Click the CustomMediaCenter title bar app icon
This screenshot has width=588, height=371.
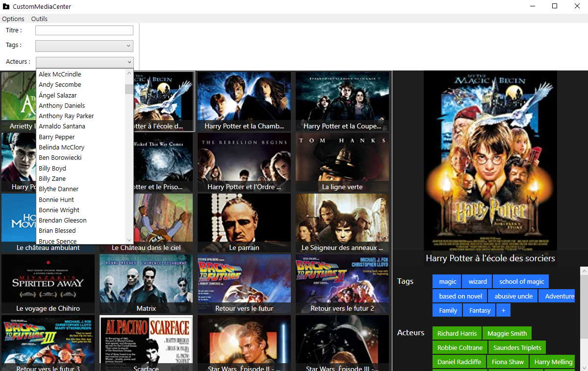click(x=6, y=6)
